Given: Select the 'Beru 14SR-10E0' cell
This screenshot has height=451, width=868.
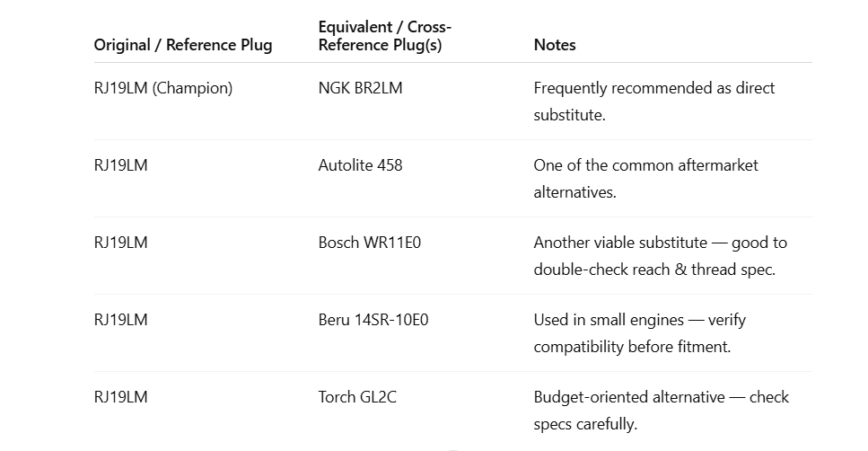Looking at the screenshot, I should (373, 320).
